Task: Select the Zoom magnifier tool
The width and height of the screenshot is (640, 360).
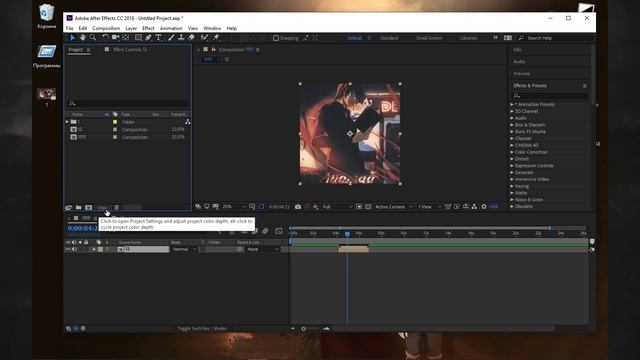Action: click(x=93, y=38)
